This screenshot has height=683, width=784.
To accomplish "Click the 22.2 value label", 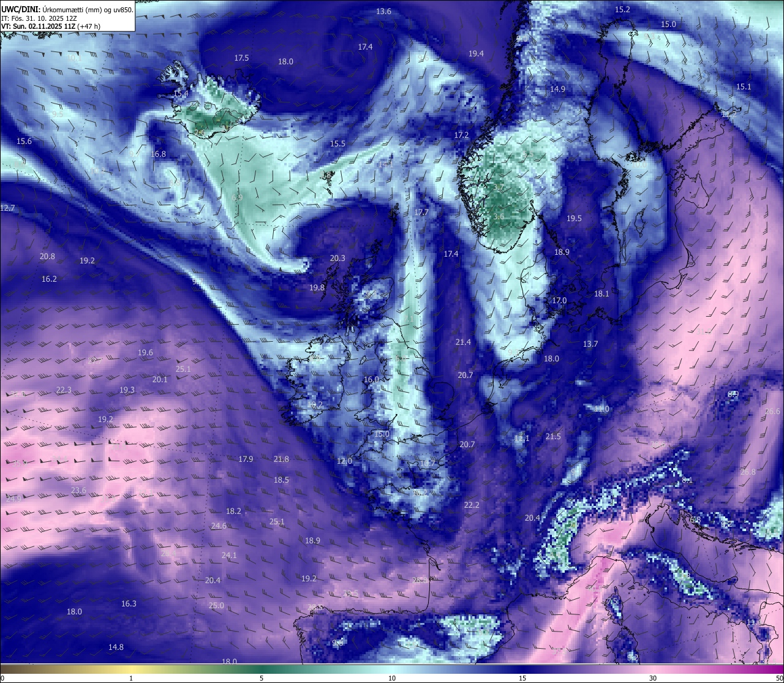I will pyautogui.click(x=472, y=505).
